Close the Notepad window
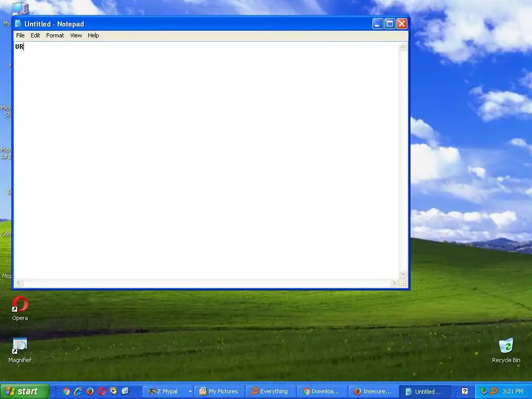The image size is (532, 399). click(402, 24)
